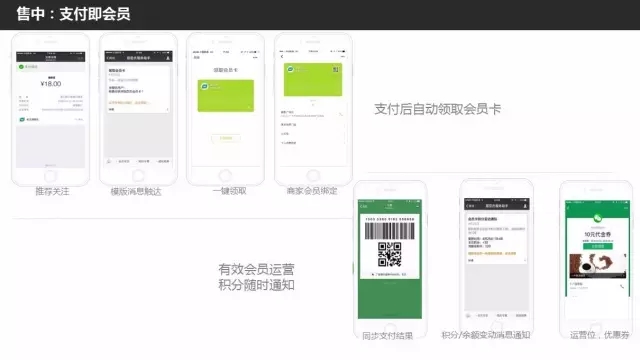Viewport: 640px width, 360px height.
Task: Tap the home button on 一键领取 phone
Action: (225, 176)
